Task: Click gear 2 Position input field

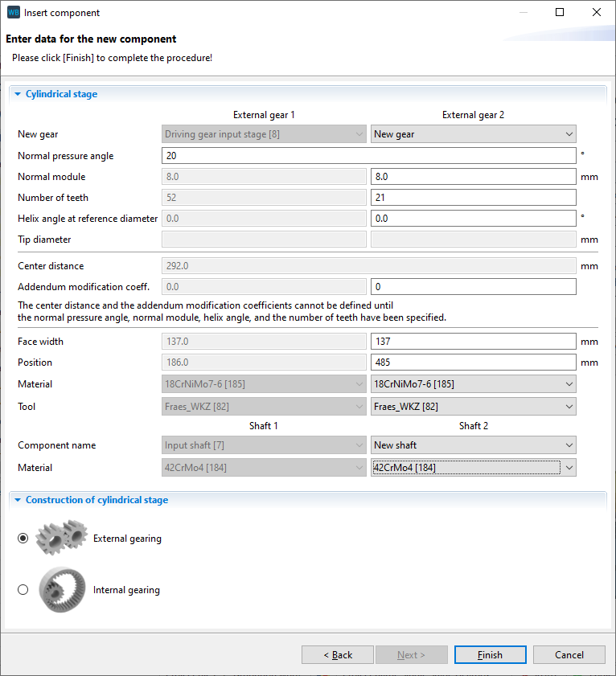Action: coord(473,363)
